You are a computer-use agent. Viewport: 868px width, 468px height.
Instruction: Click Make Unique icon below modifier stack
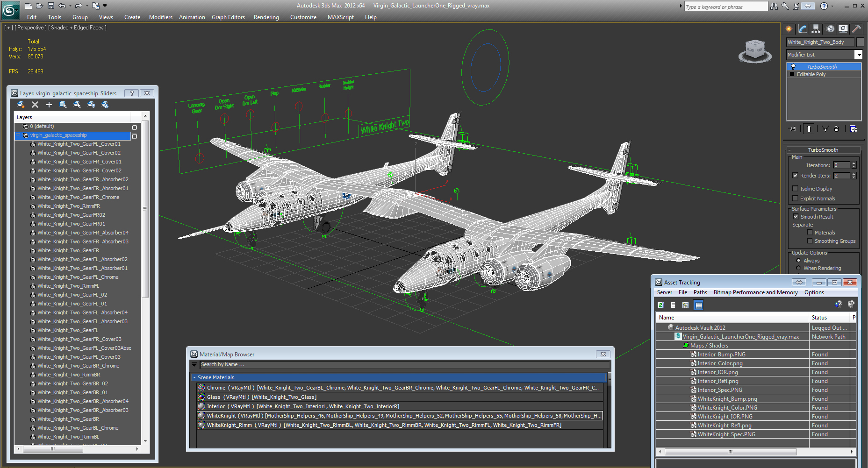tap(825, 128)
